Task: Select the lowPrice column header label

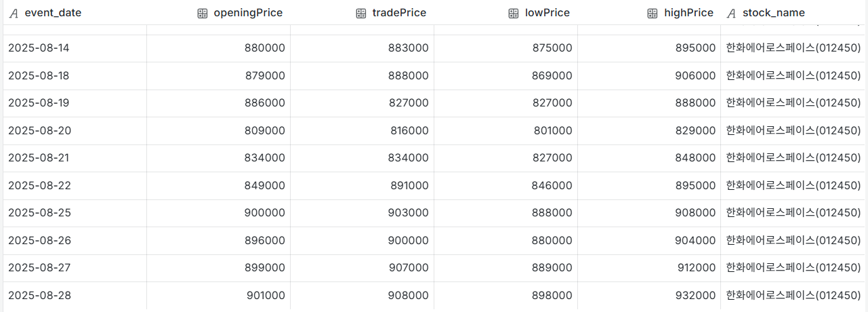Action: pos(547,13)
